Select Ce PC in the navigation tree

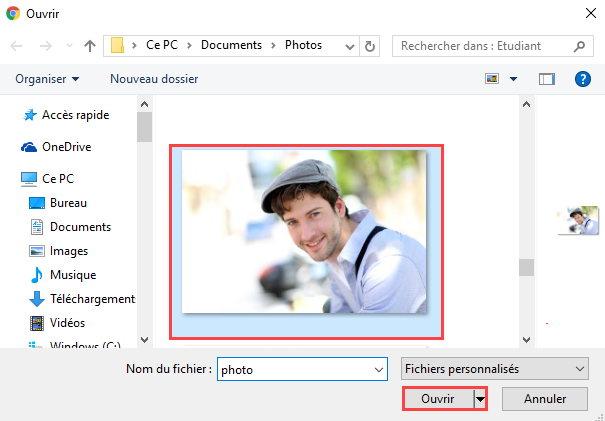(58, 179)
